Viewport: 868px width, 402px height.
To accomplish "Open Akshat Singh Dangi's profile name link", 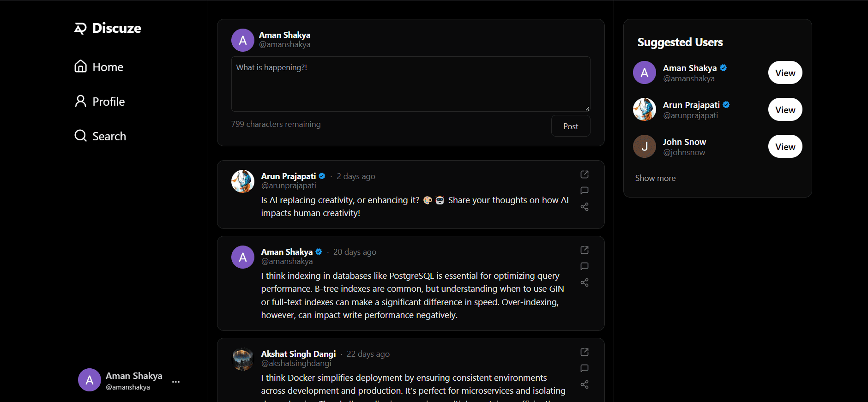I will (298, 354).
